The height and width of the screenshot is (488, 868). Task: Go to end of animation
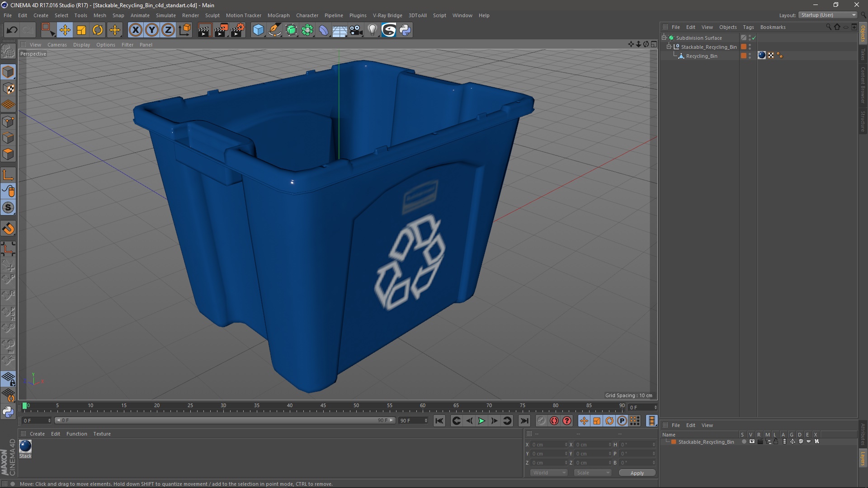pos(524,421)
